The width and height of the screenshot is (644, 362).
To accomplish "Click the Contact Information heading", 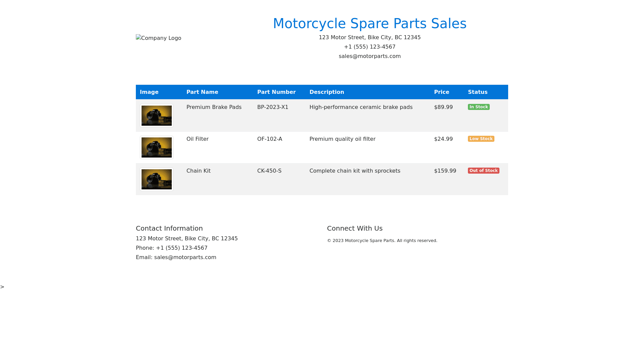I will click(x=169, y=228).
